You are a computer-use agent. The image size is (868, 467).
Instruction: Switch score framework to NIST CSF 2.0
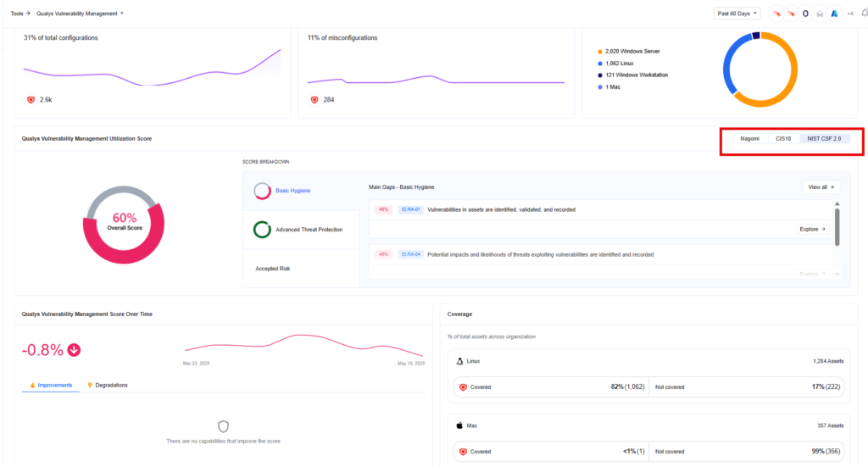824,138
